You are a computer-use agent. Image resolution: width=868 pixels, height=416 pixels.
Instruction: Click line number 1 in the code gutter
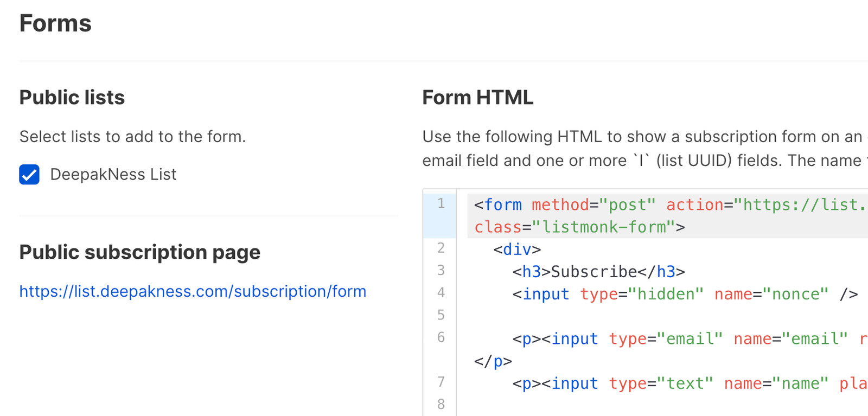click(441, 204)
